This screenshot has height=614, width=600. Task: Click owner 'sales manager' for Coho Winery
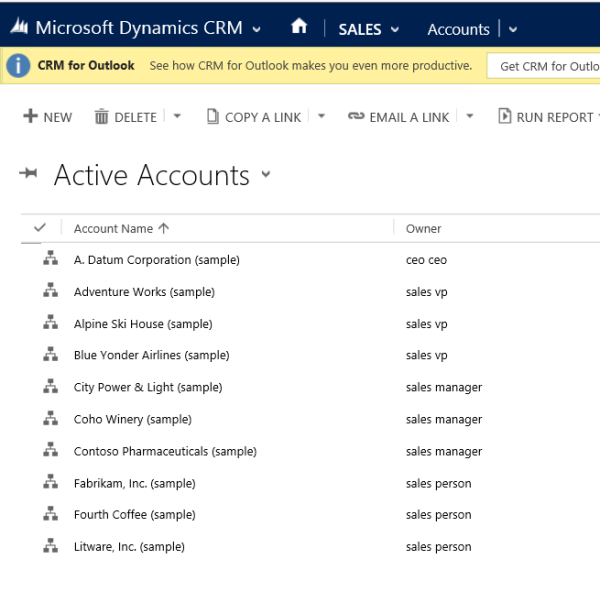point(444,420)
